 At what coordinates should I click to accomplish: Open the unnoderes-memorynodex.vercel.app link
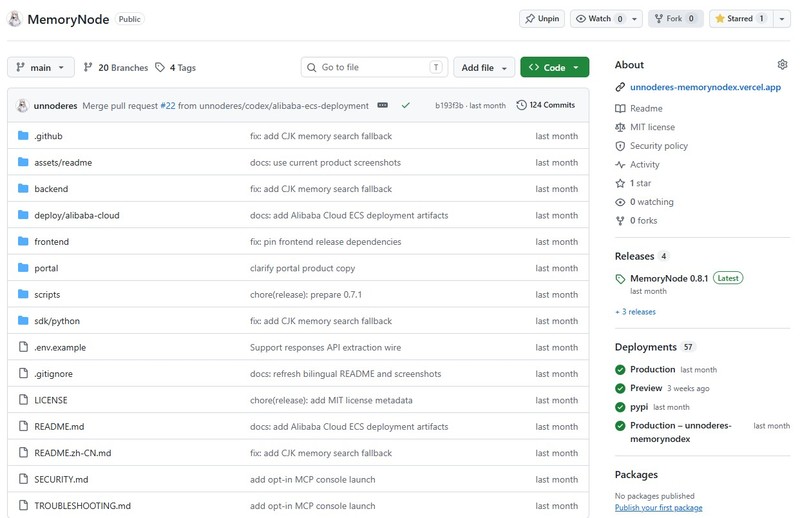pos(705,87)
